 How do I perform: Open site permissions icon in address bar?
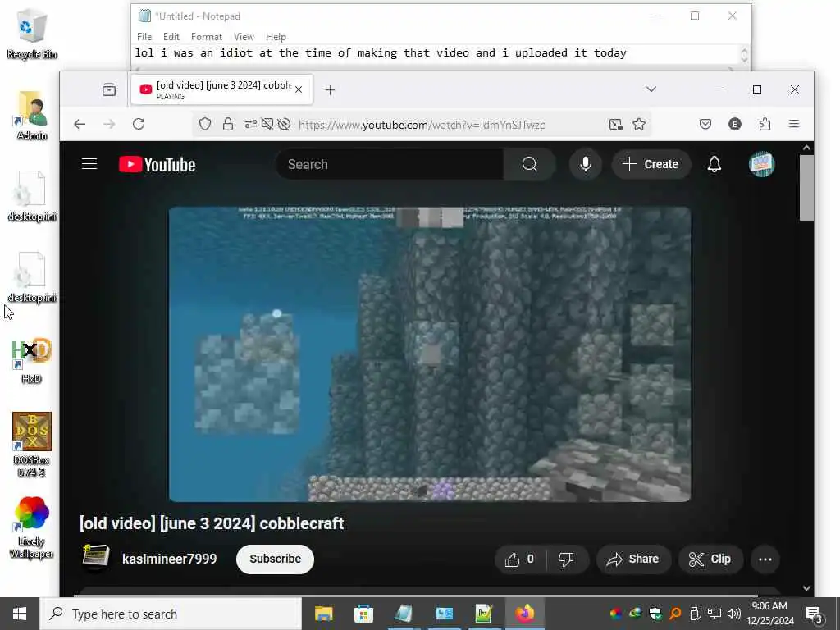250,125
